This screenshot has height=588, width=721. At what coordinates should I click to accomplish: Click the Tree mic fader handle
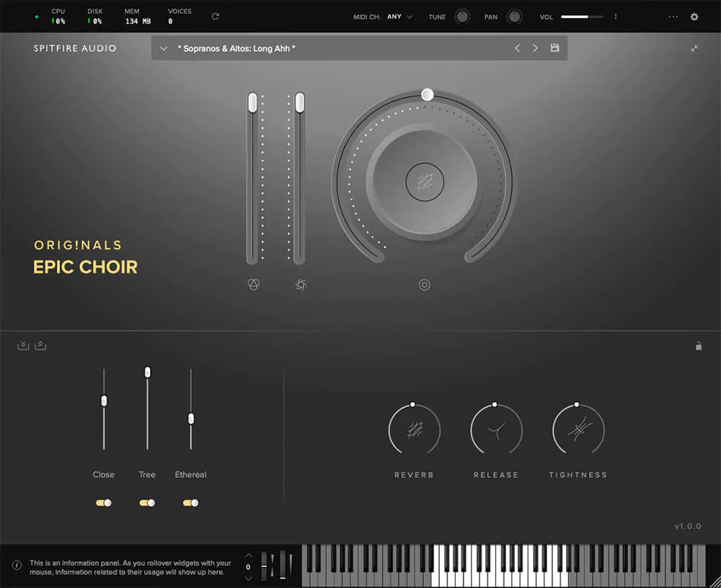coord(148,372)
